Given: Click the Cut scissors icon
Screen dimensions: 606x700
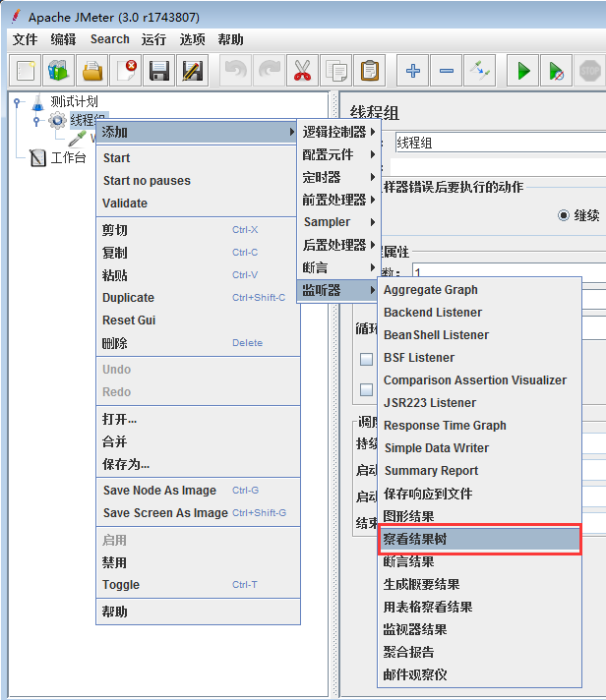Looking at the screenshot, I should coord(303,71).
